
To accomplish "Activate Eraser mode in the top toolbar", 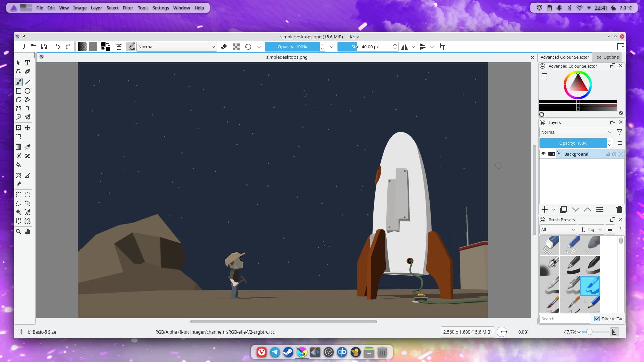I will (224, 47).
